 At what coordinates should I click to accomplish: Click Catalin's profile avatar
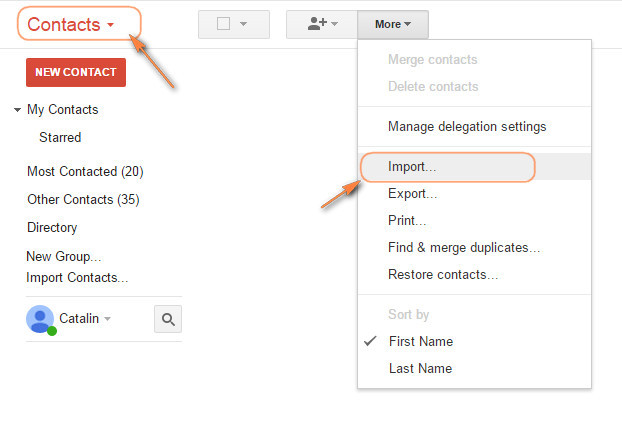point(41,319)
